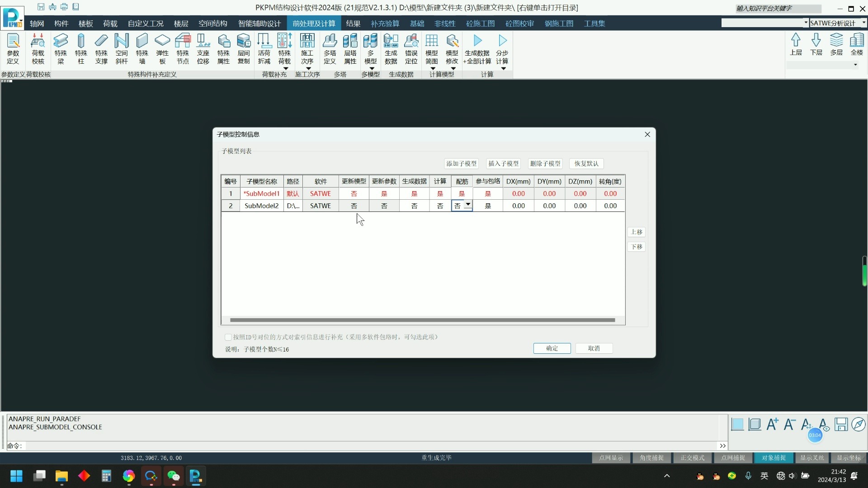Expand the 分步计算 dropdown arrow
Screen dimensions: 868x488
click(x=503, y=69)
